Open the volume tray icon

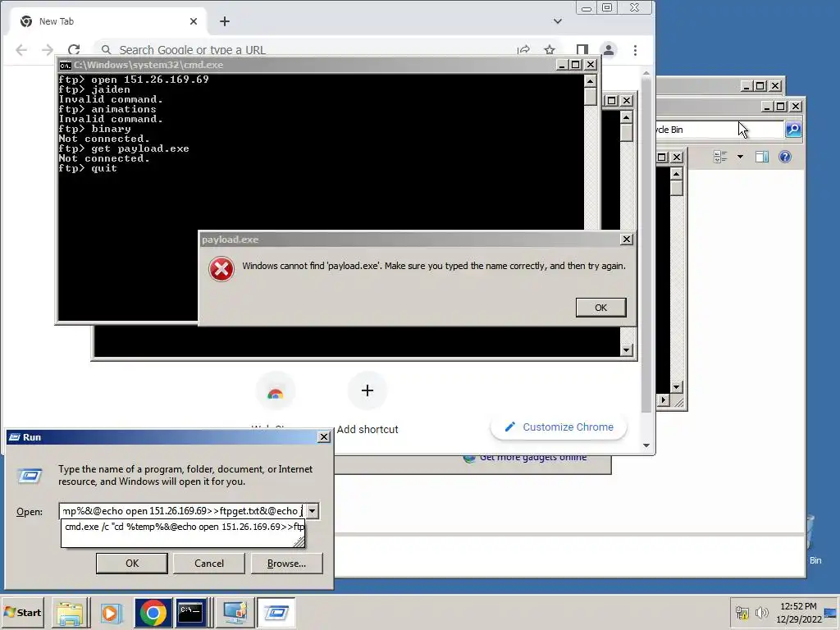(761, 612)
